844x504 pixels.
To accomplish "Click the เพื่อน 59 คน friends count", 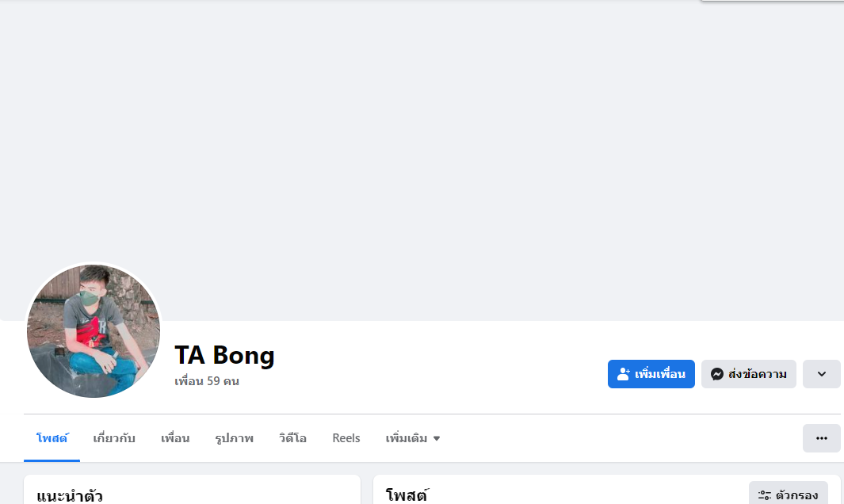I will pyautogui.click(x=207, y=381).
